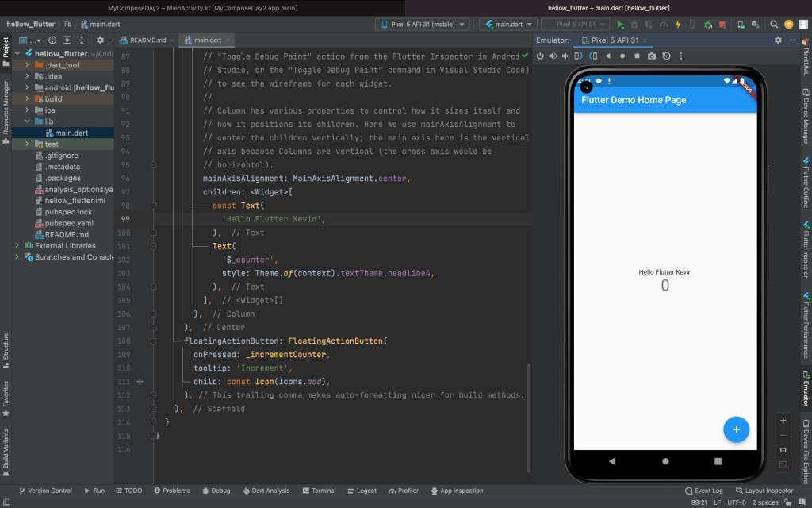The height and width of the screenshot is (508, 812).
Task: Tap the phone navigation bar back button
Action: 612,461
